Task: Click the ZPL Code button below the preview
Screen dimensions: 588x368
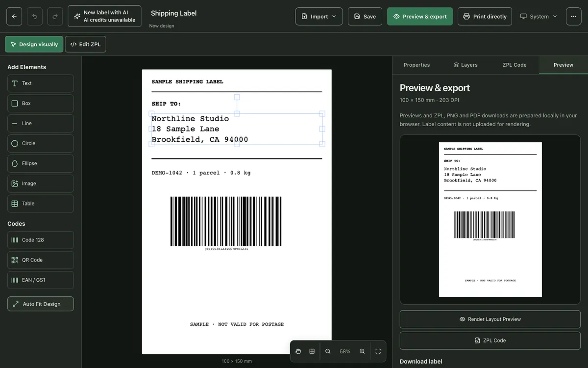Action: coord(490,341)
